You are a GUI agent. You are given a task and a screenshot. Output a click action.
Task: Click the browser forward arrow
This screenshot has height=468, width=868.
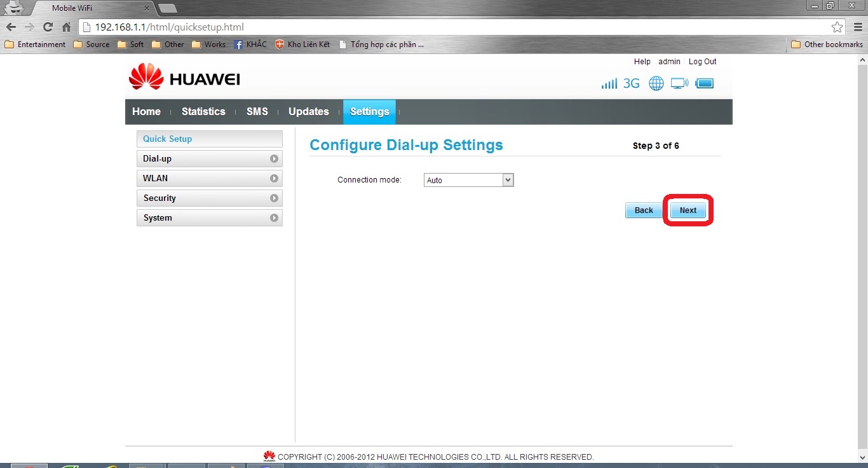pyautogui.click(x=29, y=27)
